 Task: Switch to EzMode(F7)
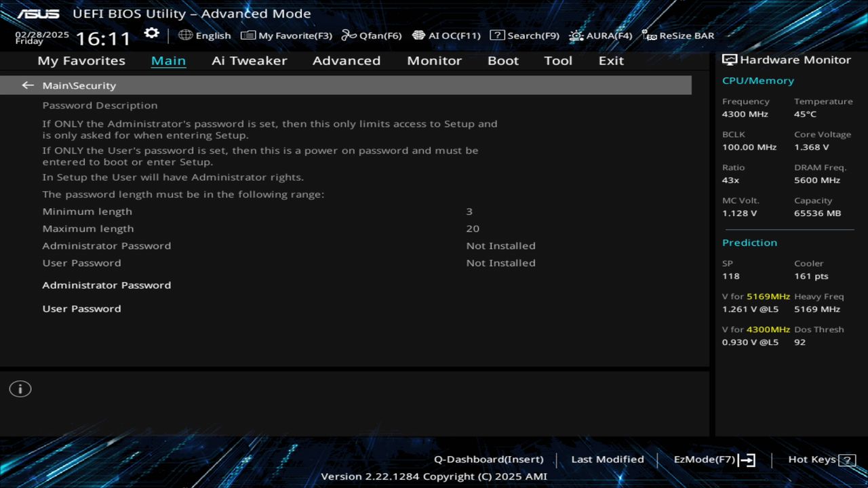(x=704, y=460)
